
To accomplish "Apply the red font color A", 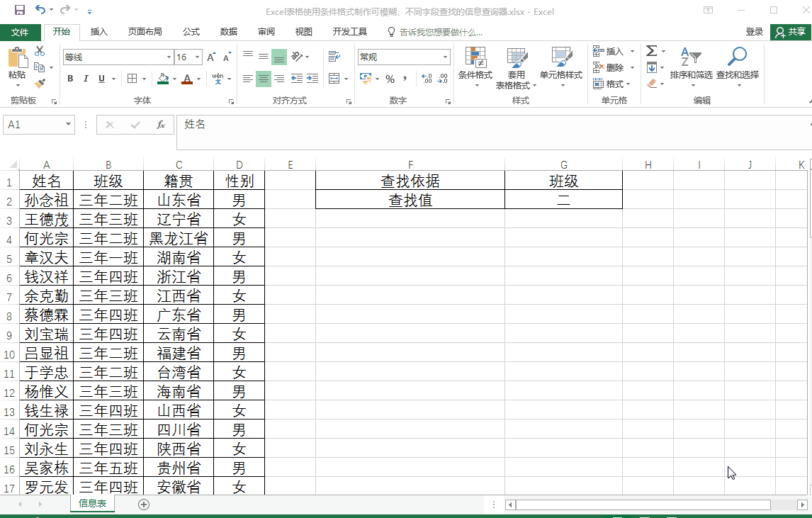I will click(188, 79).
